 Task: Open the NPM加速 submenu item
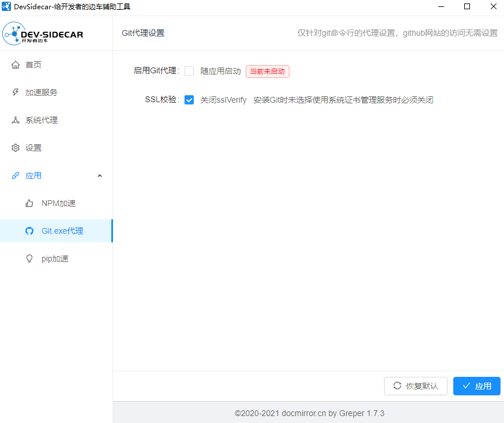[57, 203]
